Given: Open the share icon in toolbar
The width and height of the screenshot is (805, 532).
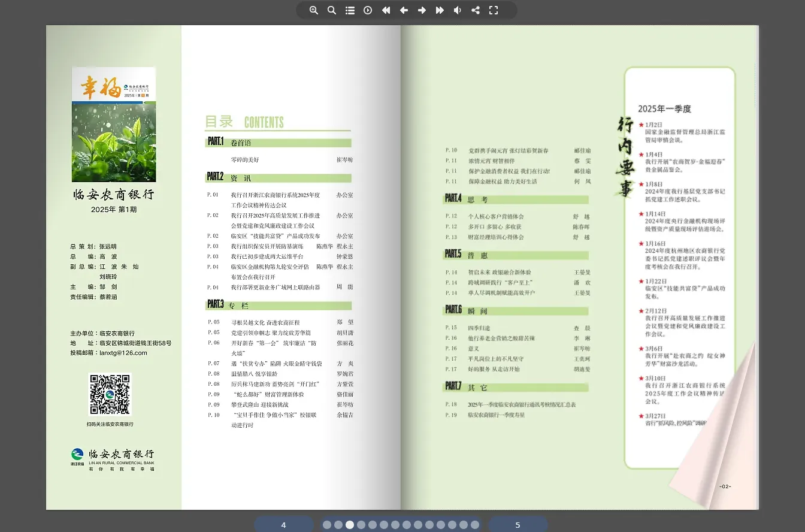Looking at the screenshot, I should tap(476, 10).
